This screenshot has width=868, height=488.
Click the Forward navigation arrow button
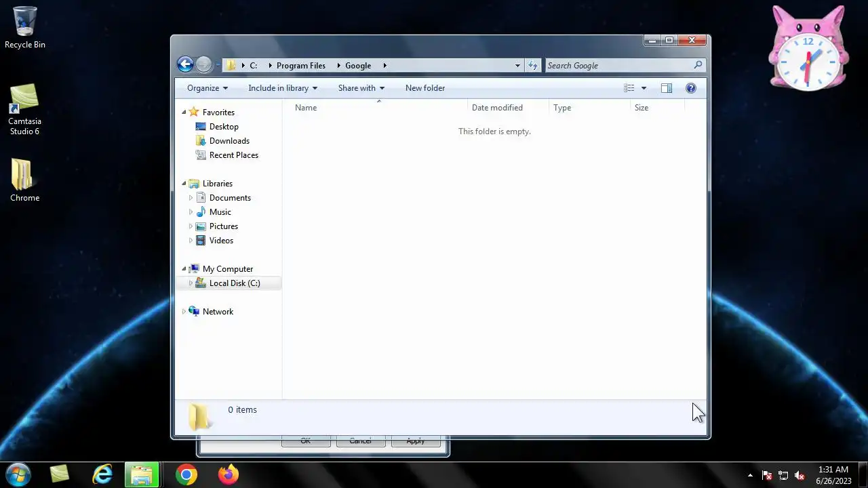[x=204, y=64]
